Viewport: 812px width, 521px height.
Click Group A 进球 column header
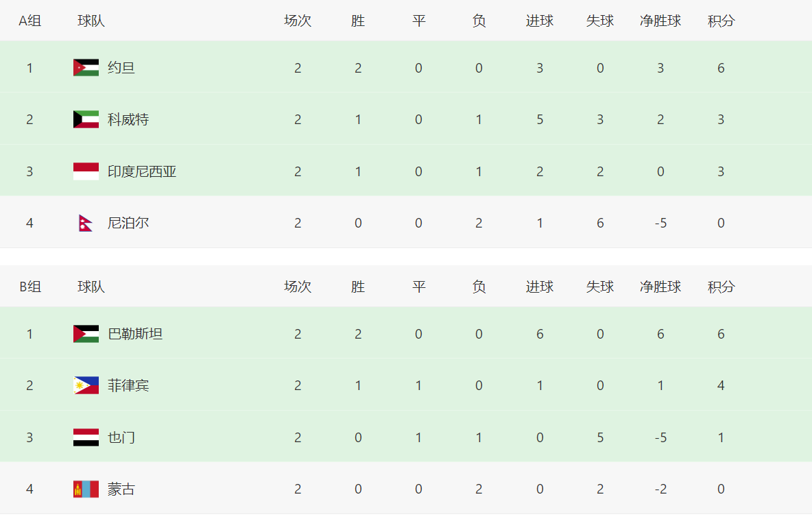(x=540, y=21)
